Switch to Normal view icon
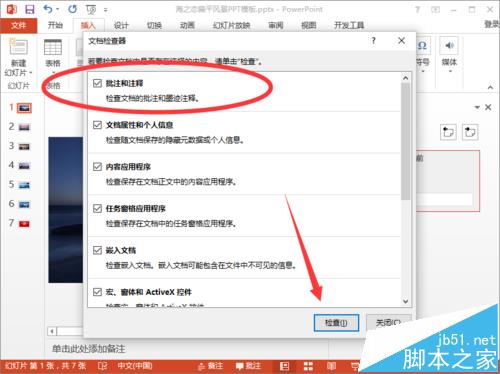This screenshot has height=374, width=500. (x=284, y=366)
